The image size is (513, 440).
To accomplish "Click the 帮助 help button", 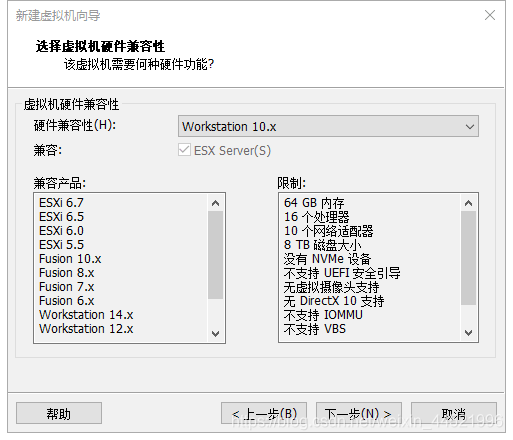I will [59, 413].
